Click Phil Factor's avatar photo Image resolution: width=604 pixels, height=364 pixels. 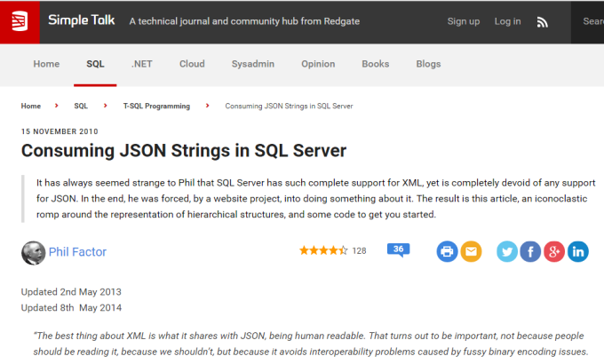(x=33, y=253)
